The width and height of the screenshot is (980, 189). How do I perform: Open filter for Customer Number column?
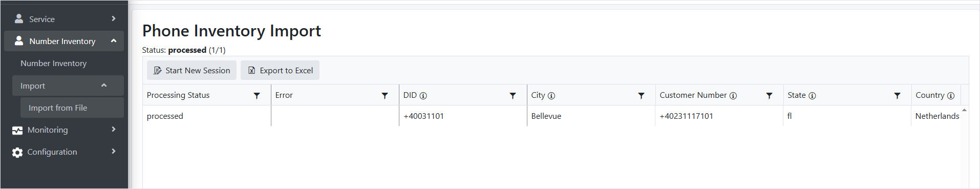769,96
